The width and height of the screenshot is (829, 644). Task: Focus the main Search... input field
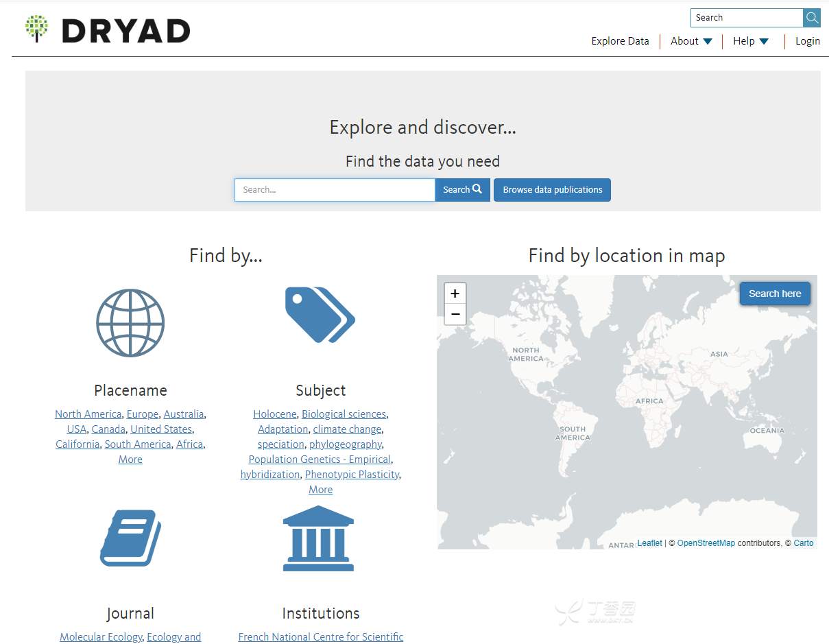pyautogui.click(x=335, y=190)
